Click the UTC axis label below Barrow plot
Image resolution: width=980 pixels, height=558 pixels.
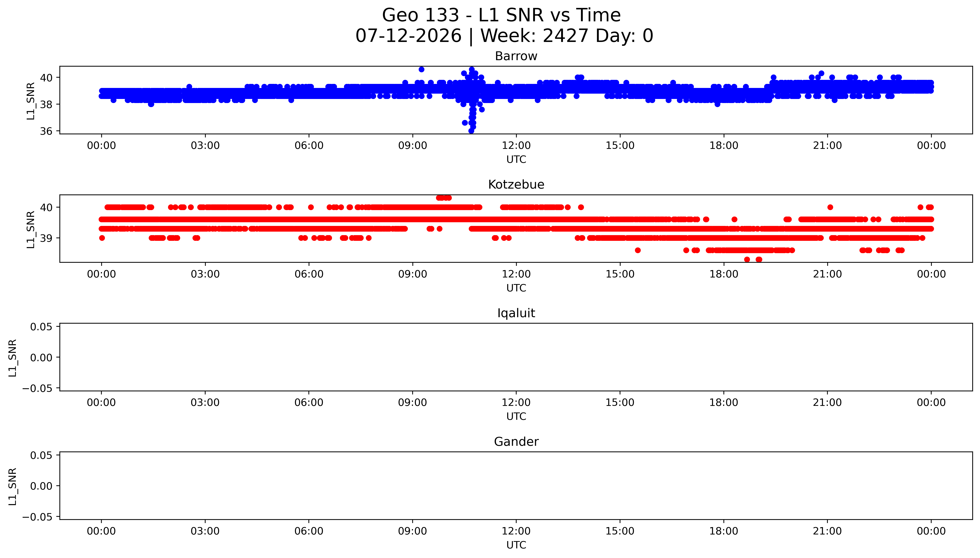pyautogui.click(x=516, y=160)
